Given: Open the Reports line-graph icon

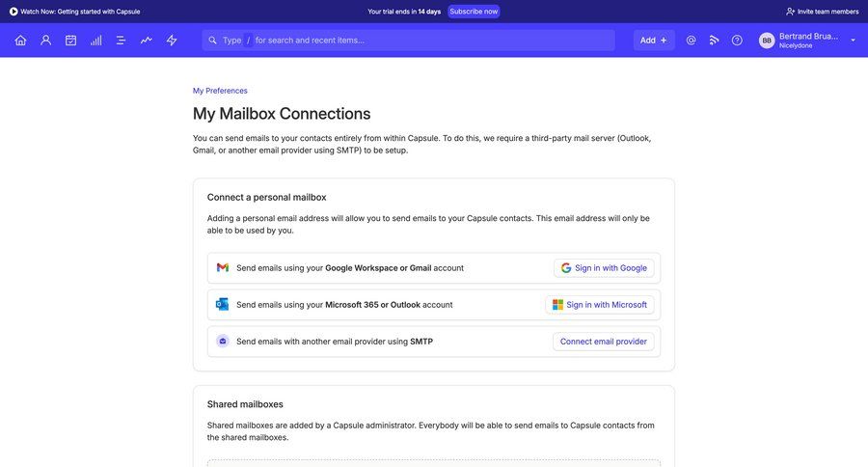Looking at the screenshot, I should coord(146,41).
